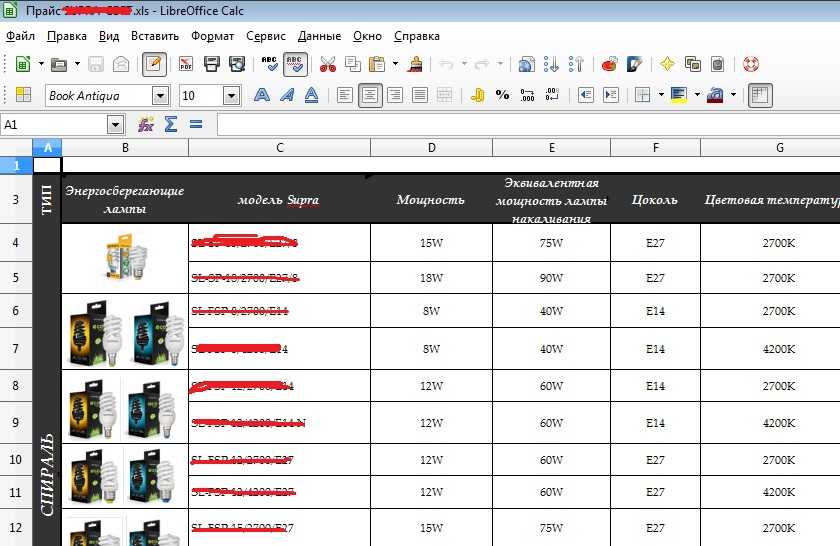
Task: Expand the New document dropdown arrow
Action: coord(41,64)
